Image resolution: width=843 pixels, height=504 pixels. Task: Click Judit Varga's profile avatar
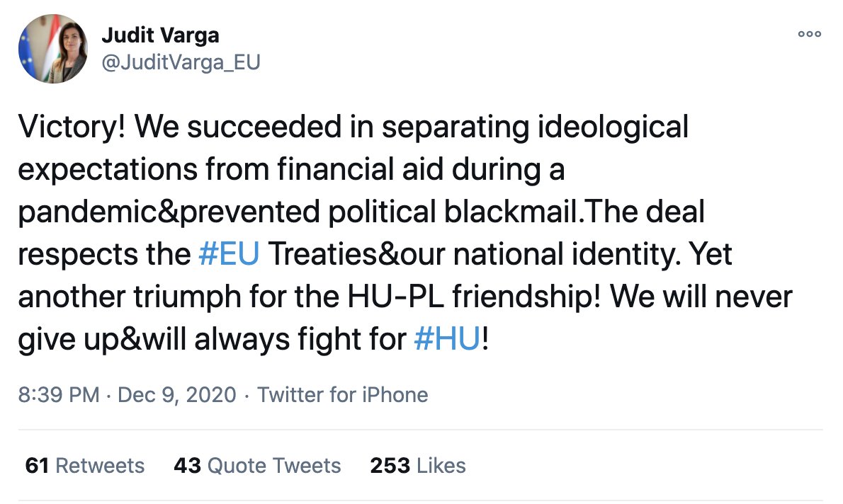pyautogui.click(x=52, y=49)
